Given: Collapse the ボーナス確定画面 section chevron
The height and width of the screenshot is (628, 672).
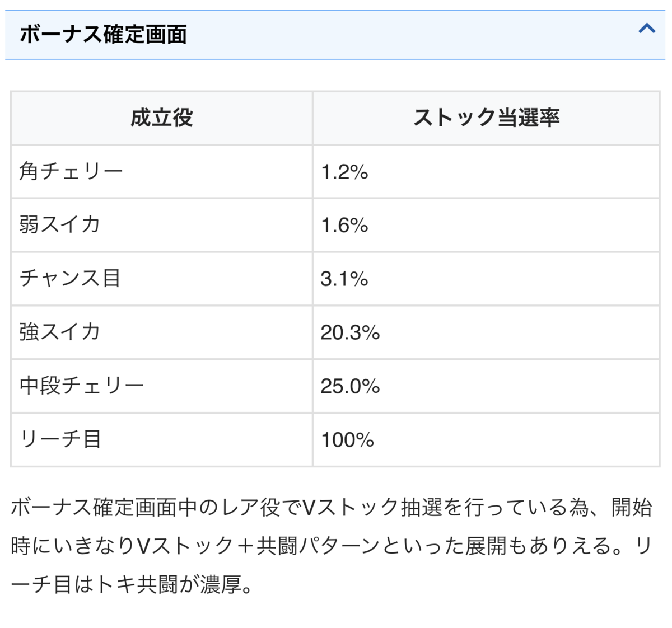Looking at the screenshot, I should pos(647,29).
